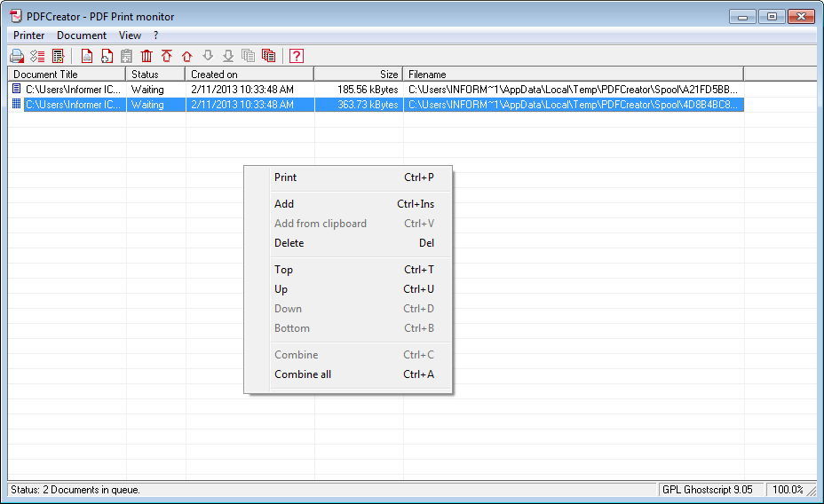Click the GPL Ghostscript 9.05 status panel
Screen dimensions: 824x504
pyautogui.click(x=710, y=490)
